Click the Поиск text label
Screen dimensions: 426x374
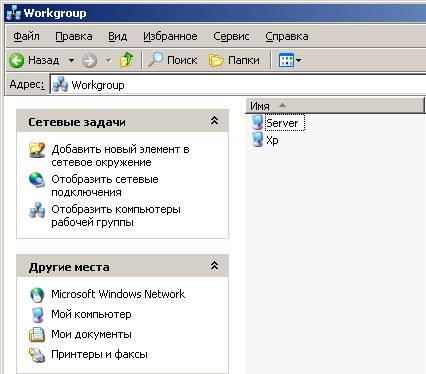(x=182, y=60)
